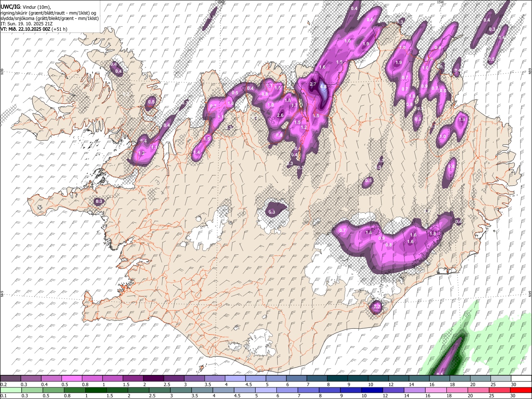The width and height of the screenshot is (532, 399).
Task: Select the 2.7 snowfall value on map
Action: (313, 84)
